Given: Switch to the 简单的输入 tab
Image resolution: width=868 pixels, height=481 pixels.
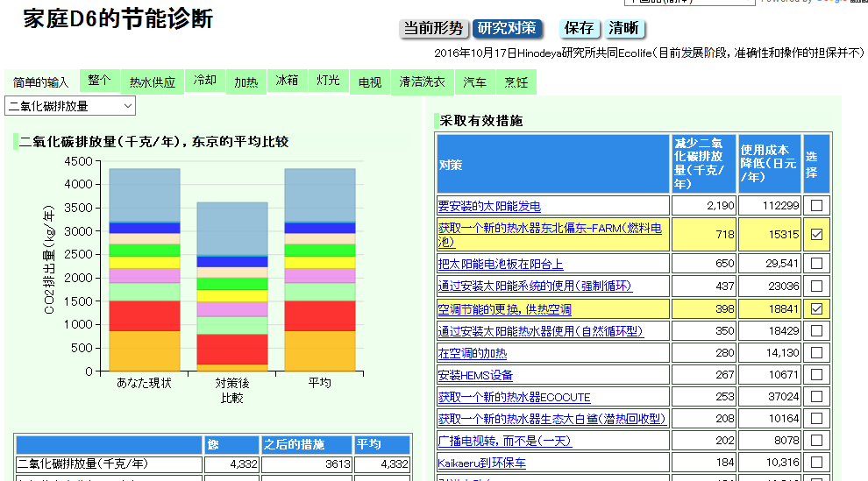Looking at the screenshot, I should coord(41,82).
